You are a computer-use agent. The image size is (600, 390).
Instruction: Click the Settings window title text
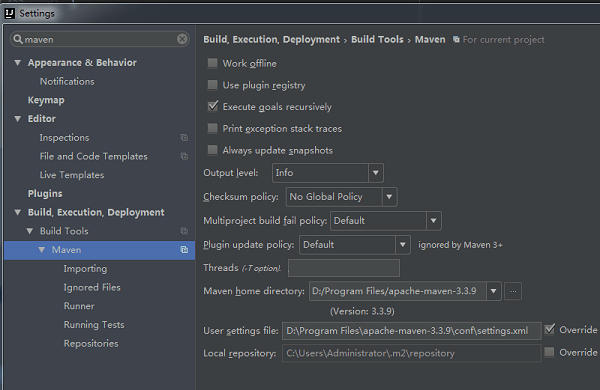(37, 13)
